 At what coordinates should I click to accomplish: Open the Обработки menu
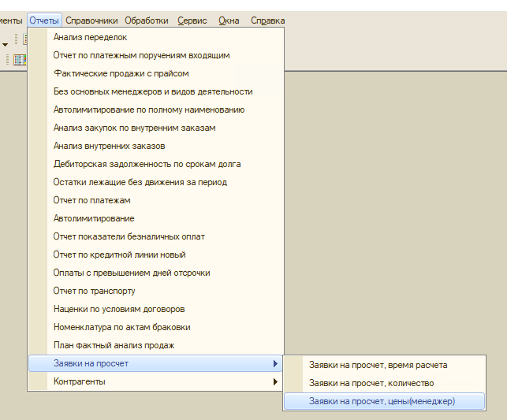point(147,20)
